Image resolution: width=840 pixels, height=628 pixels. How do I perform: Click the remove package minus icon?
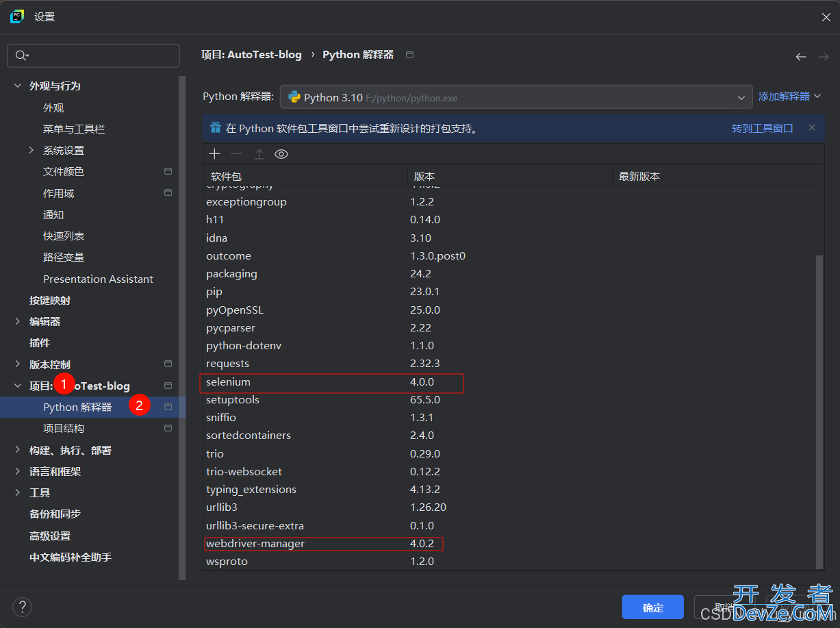pos(236,154)
